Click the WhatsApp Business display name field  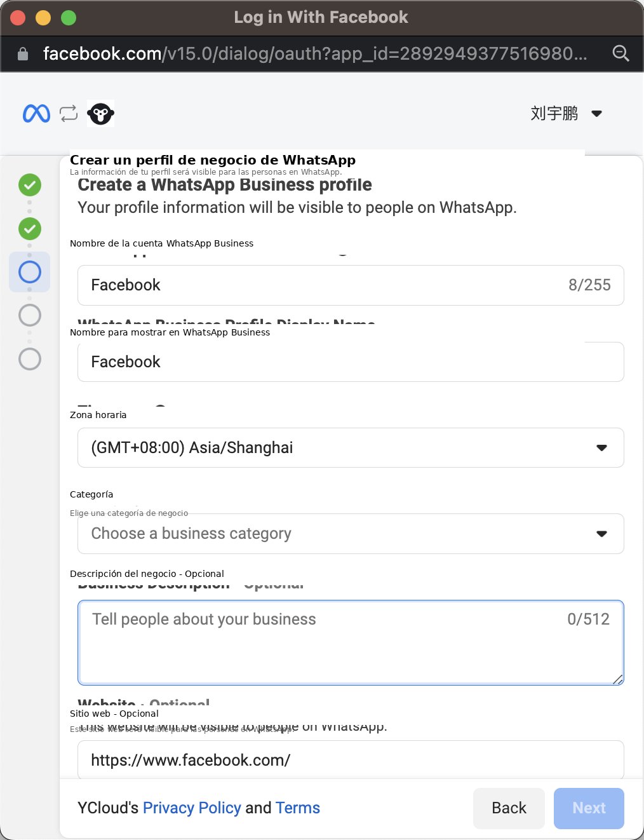[351, 362]
